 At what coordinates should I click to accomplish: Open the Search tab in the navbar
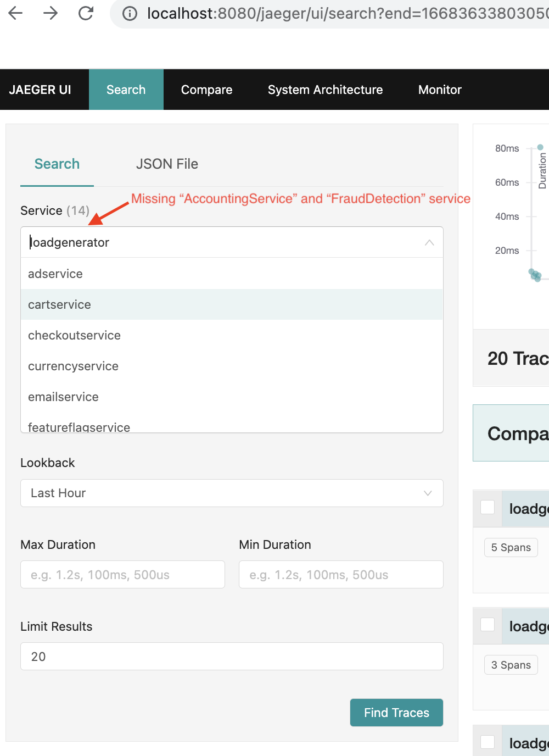pos(126,89)
